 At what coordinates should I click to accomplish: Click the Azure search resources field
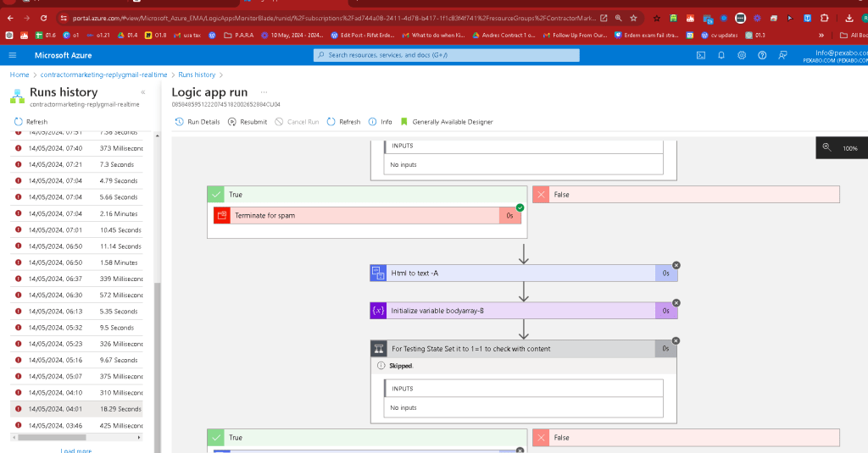click(x=446, y=55)
